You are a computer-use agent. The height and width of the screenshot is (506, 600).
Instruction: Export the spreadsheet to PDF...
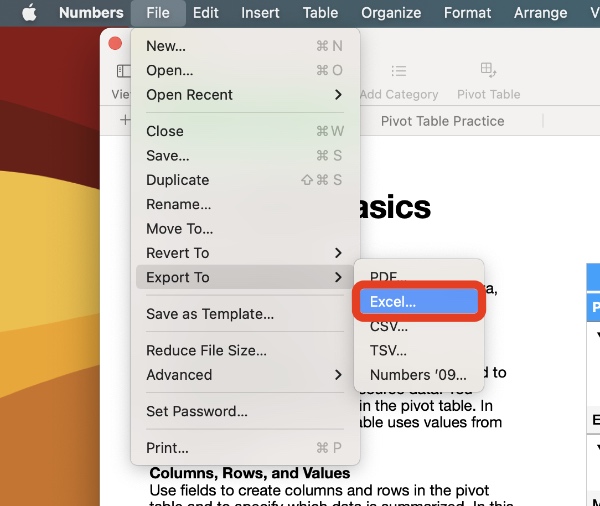point(419,276)
